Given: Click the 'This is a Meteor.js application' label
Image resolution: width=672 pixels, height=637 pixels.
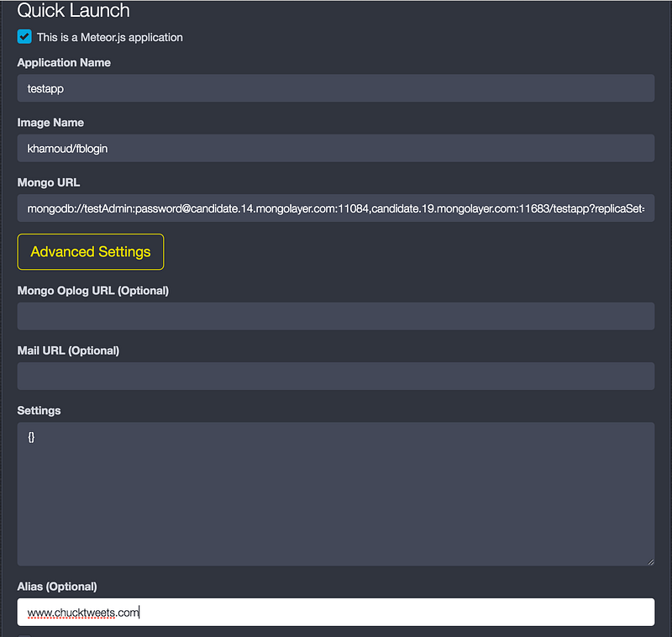Looking at the screenshot, I should point(110,37).
